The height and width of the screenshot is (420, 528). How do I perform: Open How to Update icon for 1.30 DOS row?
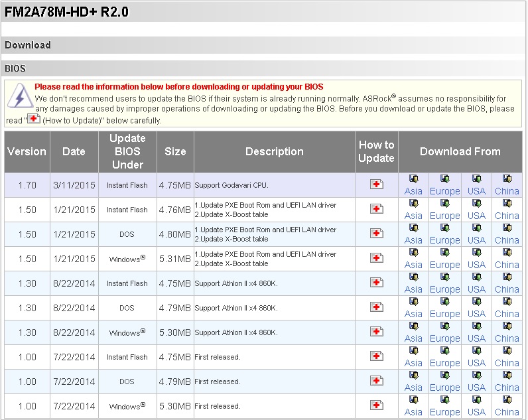point(377,307)
